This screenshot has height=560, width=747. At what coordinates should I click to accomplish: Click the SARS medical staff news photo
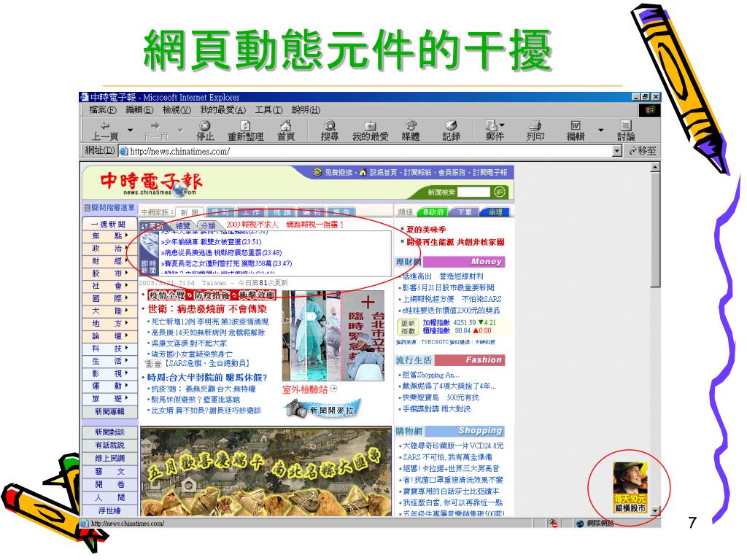333,335
